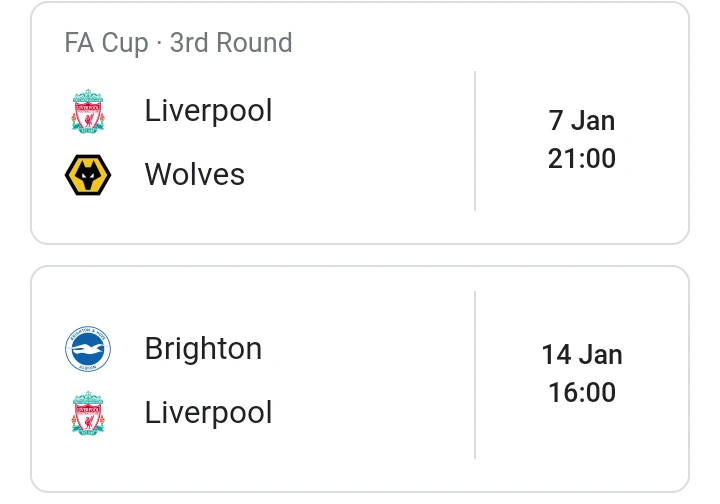
Task: Click the word Cup in the header
Action: (x=125, y=44)
